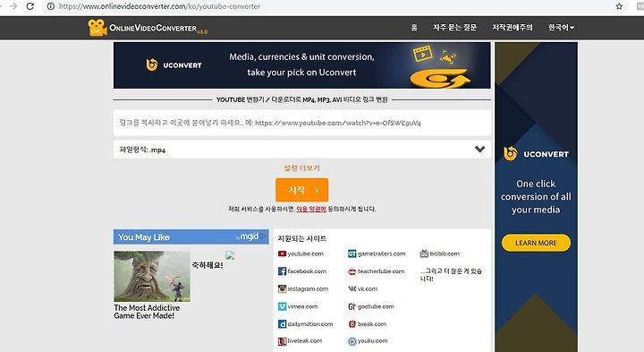Click the youku.com icon
The width and height of the screenshot is (644, 352).
(352, 341)
